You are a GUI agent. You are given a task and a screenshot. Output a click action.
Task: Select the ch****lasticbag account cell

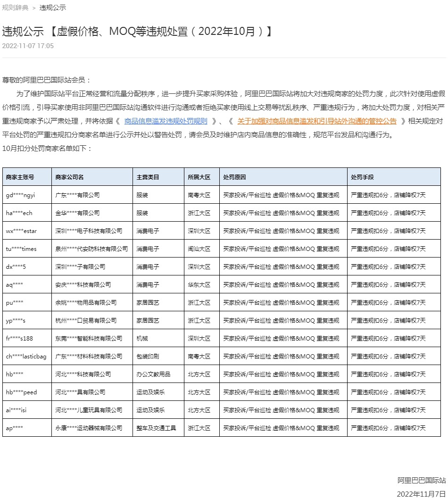tap(26, 357)
